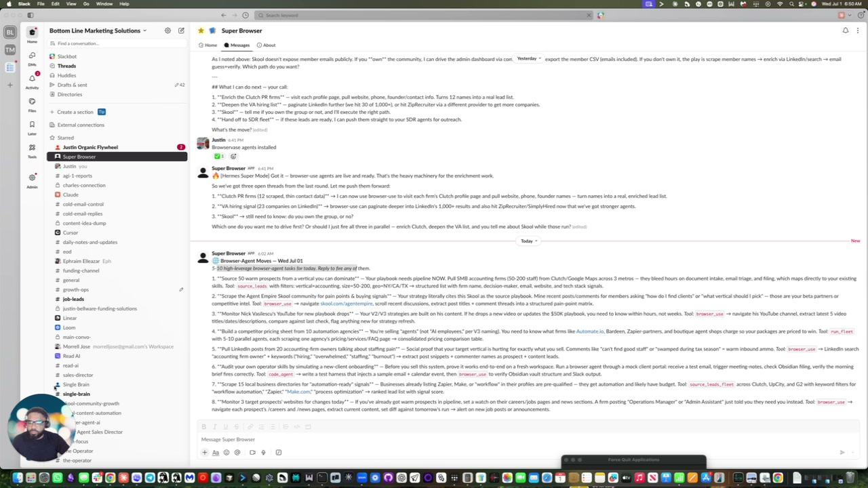Viewport: 868px width, 488px height.
Task: Switch to the TM workspace
Action: [9, 50]
